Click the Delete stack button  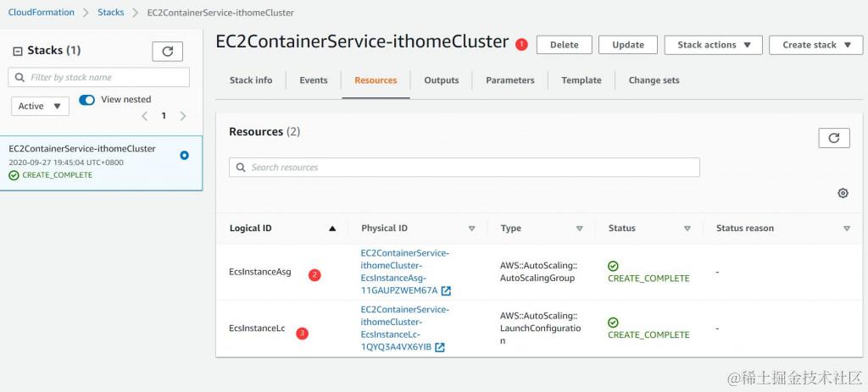pyautogui.click(x=564, y=45)
